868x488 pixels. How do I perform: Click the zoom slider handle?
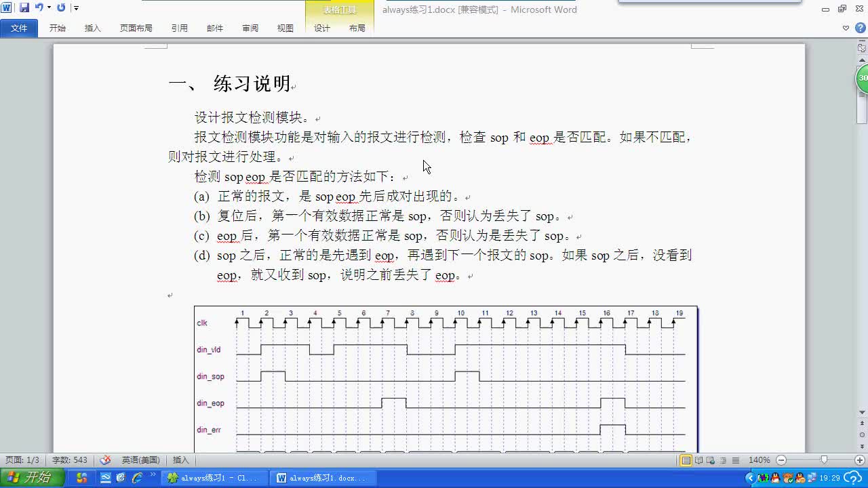824,460
